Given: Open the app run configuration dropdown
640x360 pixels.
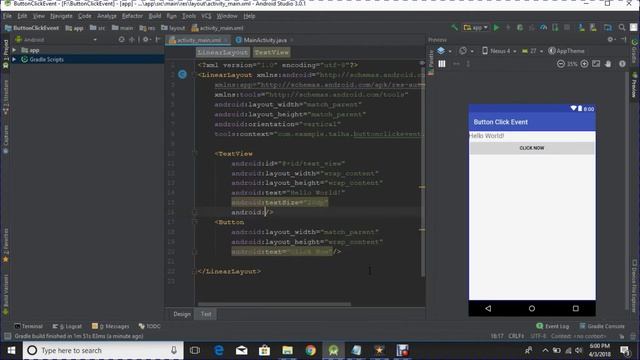Looking at the screenshot, I should [x=476, y=28].
